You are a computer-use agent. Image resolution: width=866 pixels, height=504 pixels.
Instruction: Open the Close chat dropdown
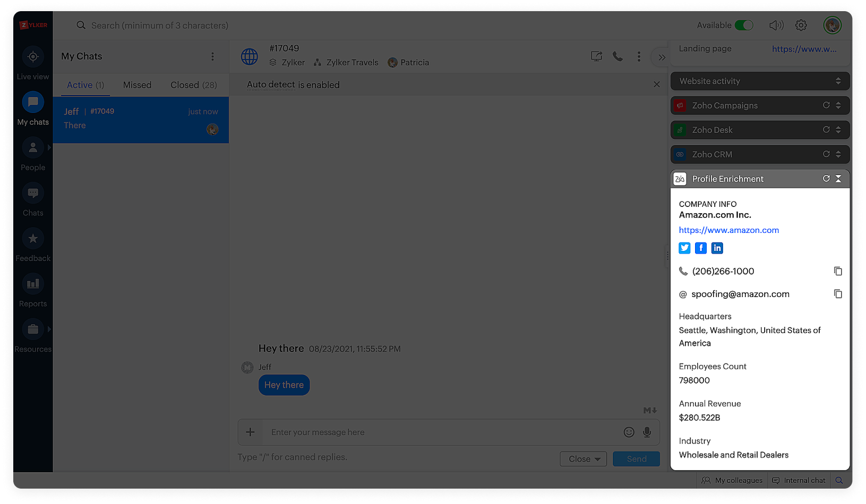(584, 459)
